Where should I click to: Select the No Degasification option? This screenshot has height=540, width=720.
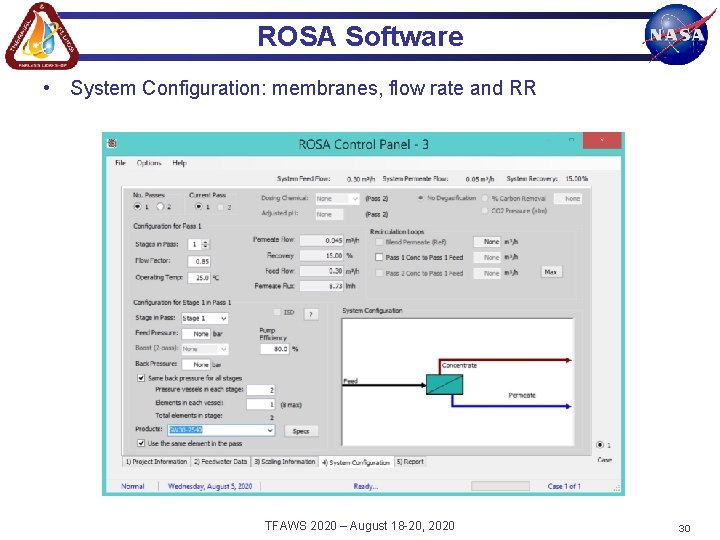(x=420, y=198)
